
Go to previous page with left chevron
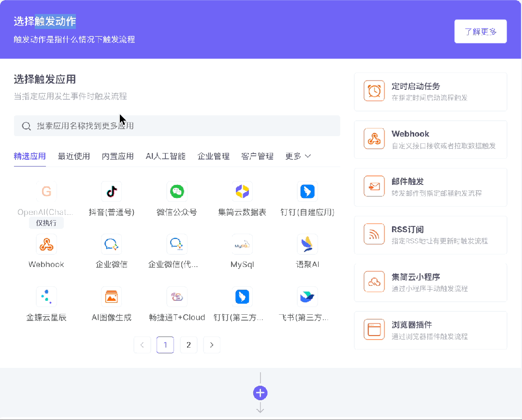[x=142, y=345]
